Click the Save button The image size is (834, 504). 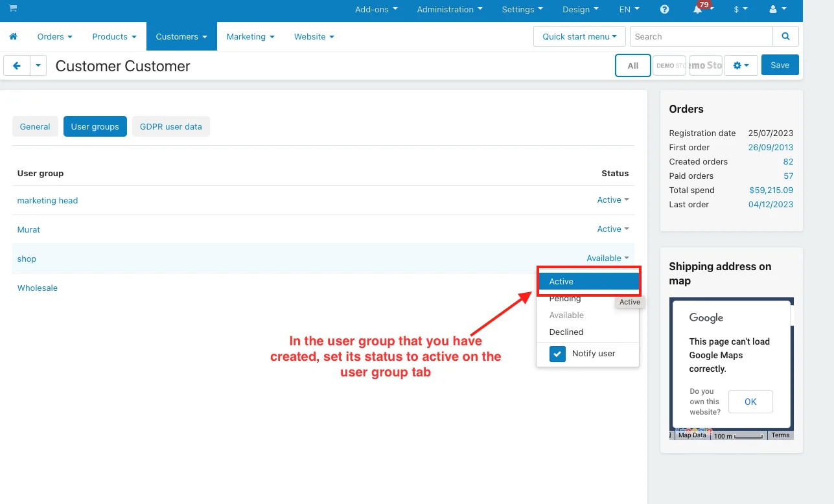pyautogui.click(x=780, y=65)
